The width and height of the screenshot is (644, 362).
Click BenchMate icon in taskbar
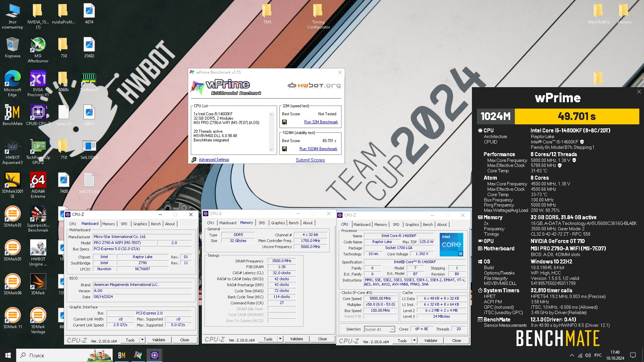pyautogui.click(x=122, y=355)
